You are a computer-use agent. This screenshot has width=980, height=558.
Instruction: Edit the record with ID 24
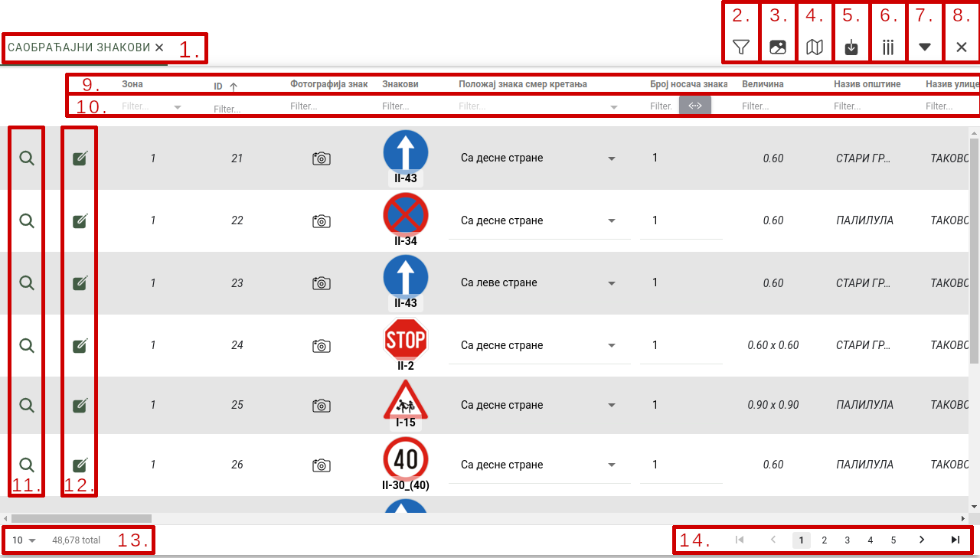[x=80, y=346]
